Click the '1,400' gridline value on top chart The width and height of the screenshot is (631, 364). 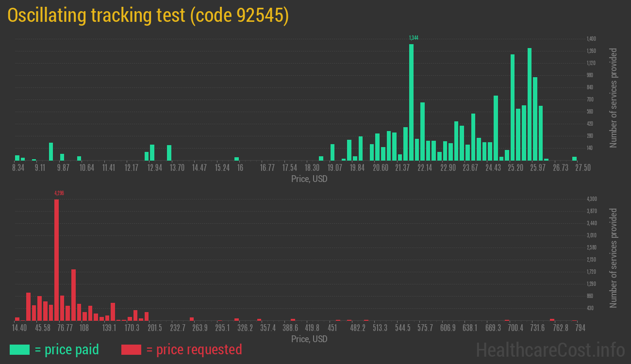(x=590, y=38)
